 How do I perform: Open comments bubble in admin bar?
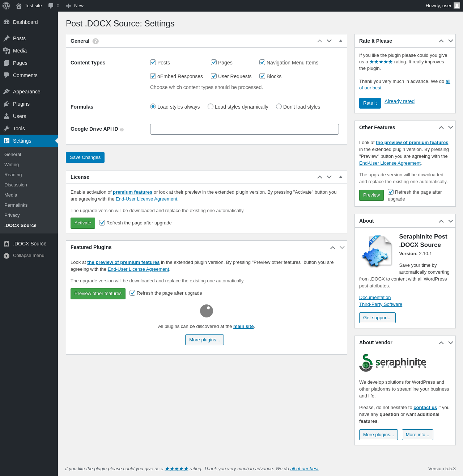pos(51,6)
